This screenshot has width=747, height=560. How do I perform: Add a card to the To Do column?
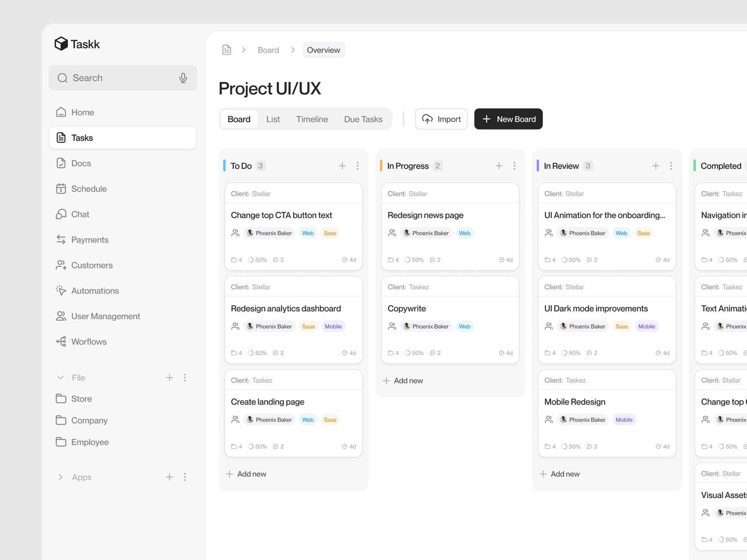(342, 166)
